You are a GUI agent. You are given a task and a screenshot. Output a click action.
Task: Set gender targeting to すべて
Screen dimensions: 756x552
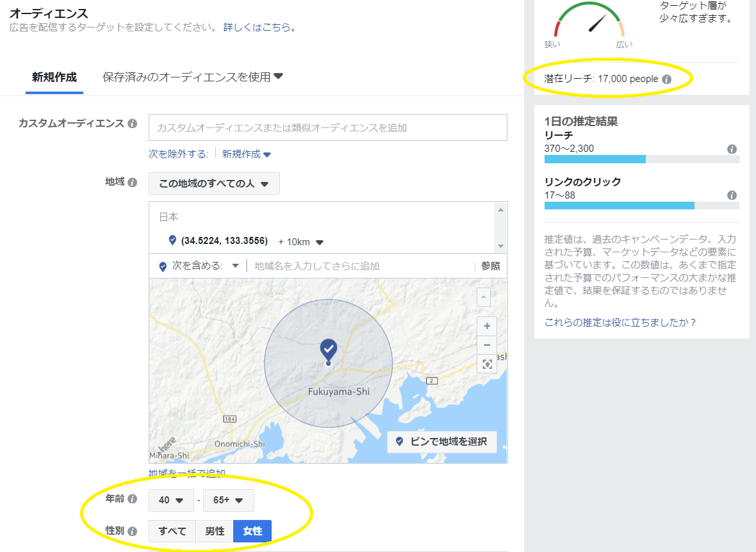coord(172,531)
